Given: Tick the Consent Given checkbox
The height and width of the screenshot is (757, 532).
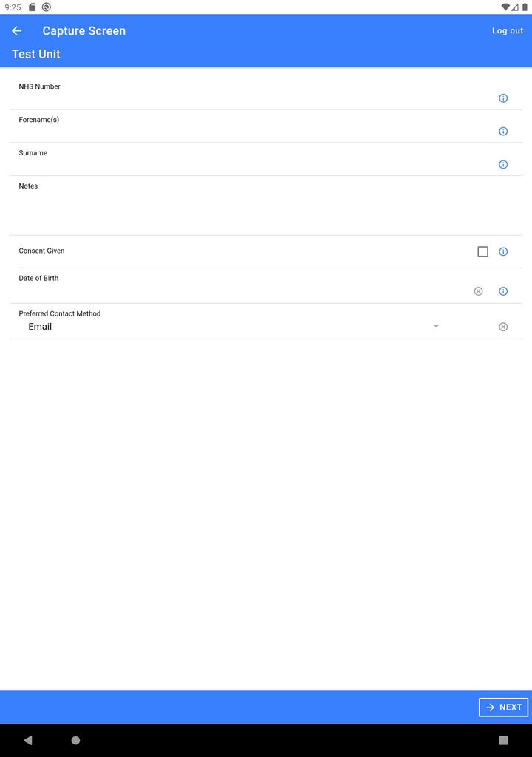Looking at the screenshot, I should 482,252.
